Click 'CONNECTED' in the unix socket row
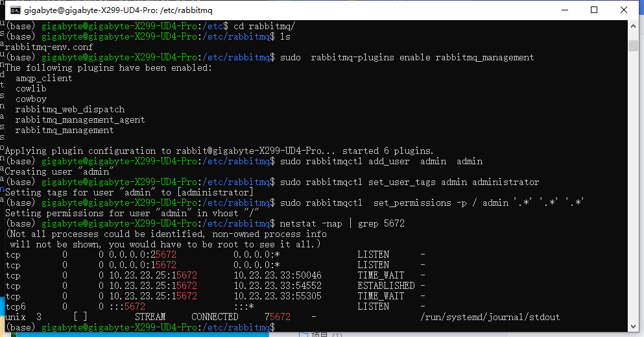 point(215,317)
